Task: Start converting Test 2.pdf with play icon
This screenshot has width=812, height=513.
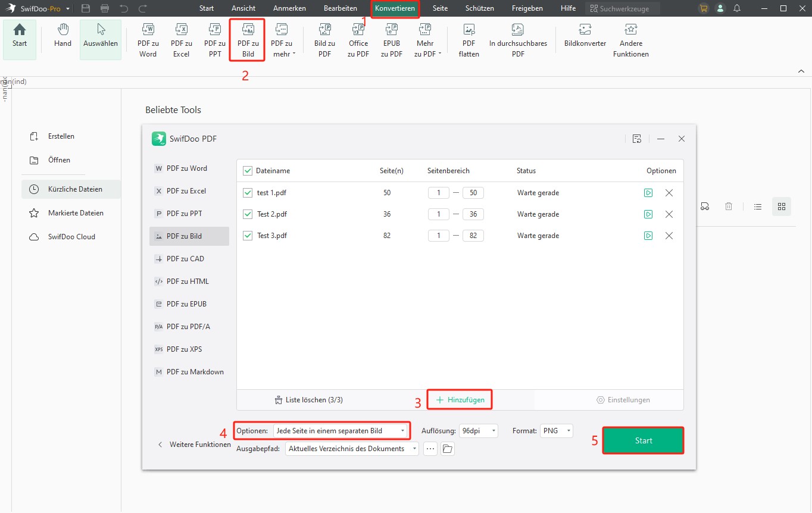Action: coord(648,214)
